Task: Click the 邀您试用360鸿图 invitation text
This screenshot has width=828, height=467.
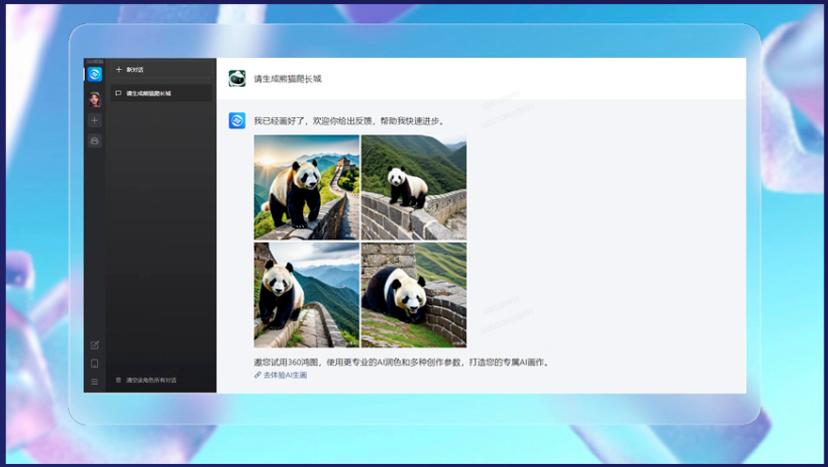Action: (400, 361)
